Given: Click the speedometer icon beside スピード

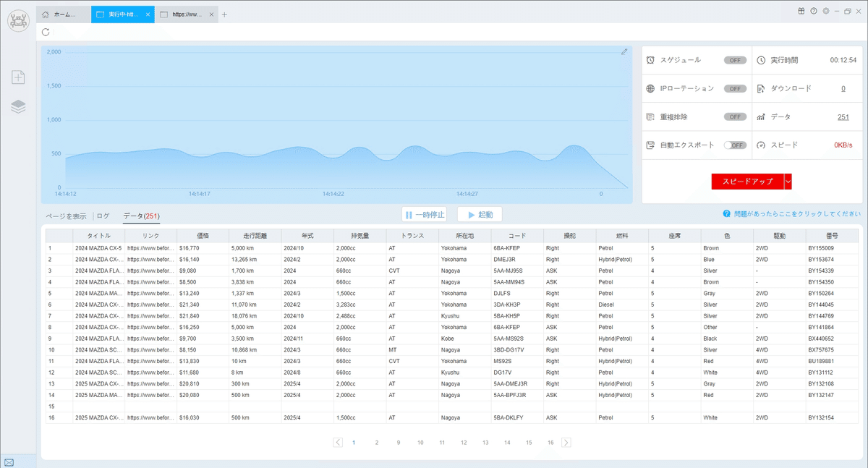Looking at the screenshot, I should pos(761,145).
